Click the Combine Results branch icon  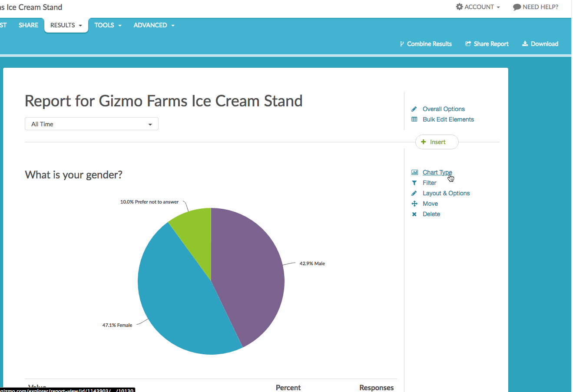(x=402, y=44)
